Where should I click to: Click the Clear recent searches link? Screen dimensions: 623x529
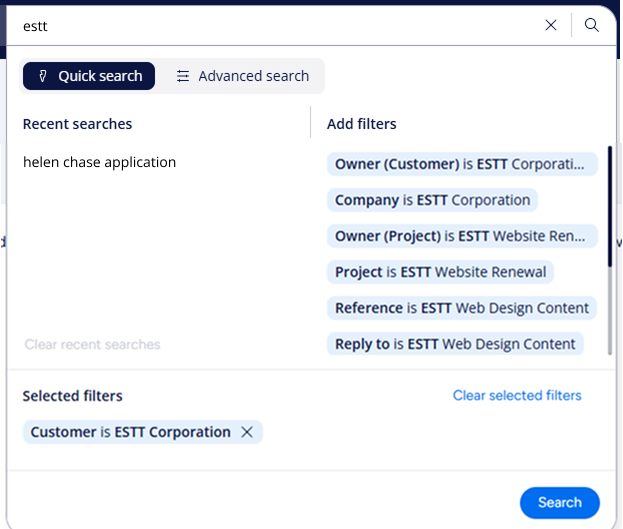(92, 344)
